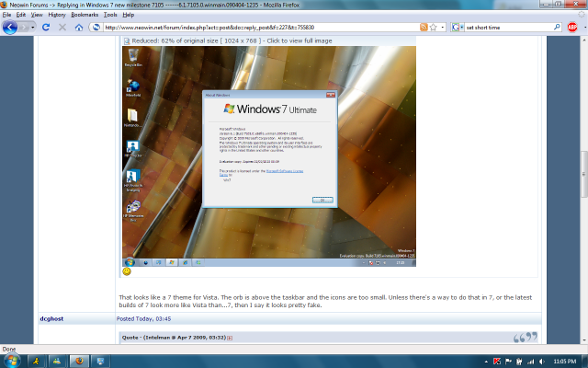
Task: Open the back/forward history dropdown arrow
Action: point(33,28)
